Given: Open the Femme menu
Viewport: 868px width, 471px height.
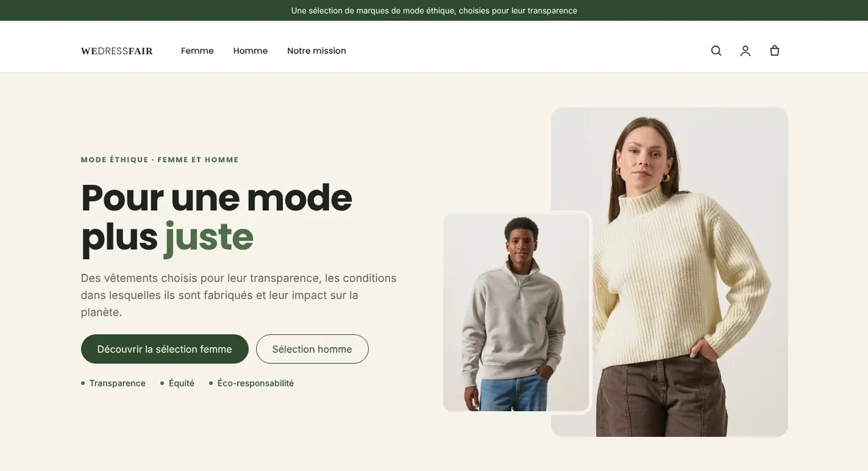Looking at the screenshot, I should point(197,51).
